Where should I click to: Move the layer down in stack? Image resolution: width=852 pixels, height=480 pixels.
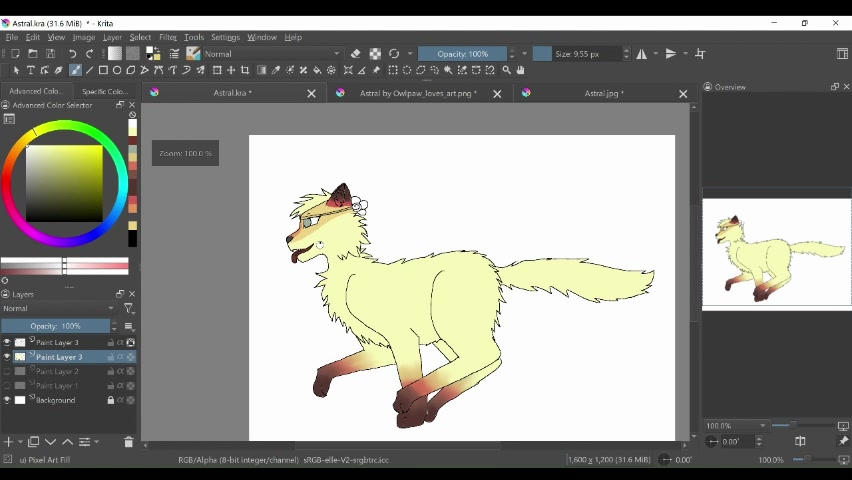(51, 442)
